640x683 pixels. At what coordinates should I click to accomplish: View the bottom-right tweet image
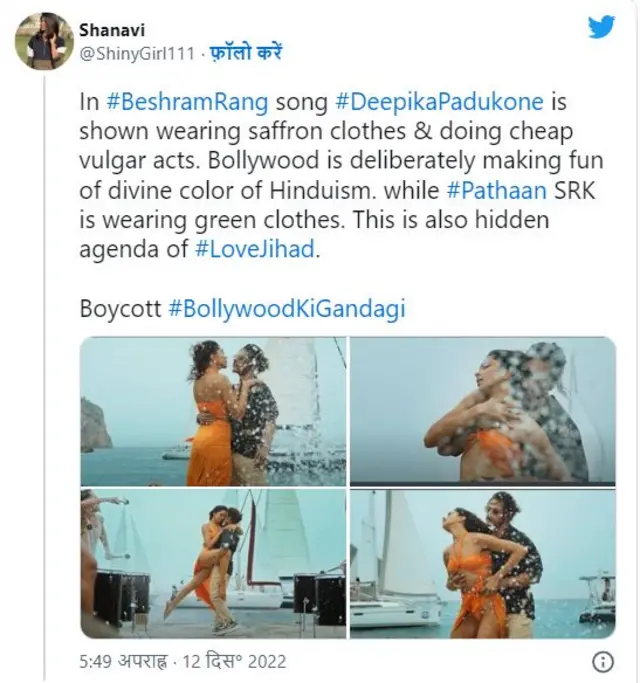[483, 563]
